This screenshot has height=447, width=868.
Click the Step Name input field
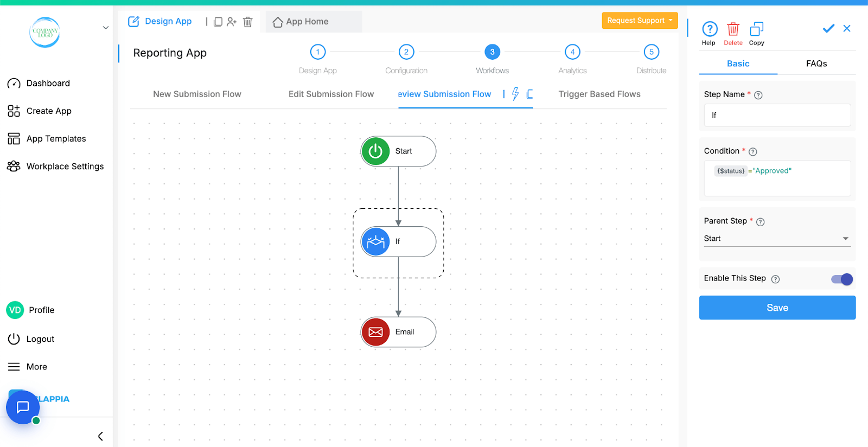777,115
